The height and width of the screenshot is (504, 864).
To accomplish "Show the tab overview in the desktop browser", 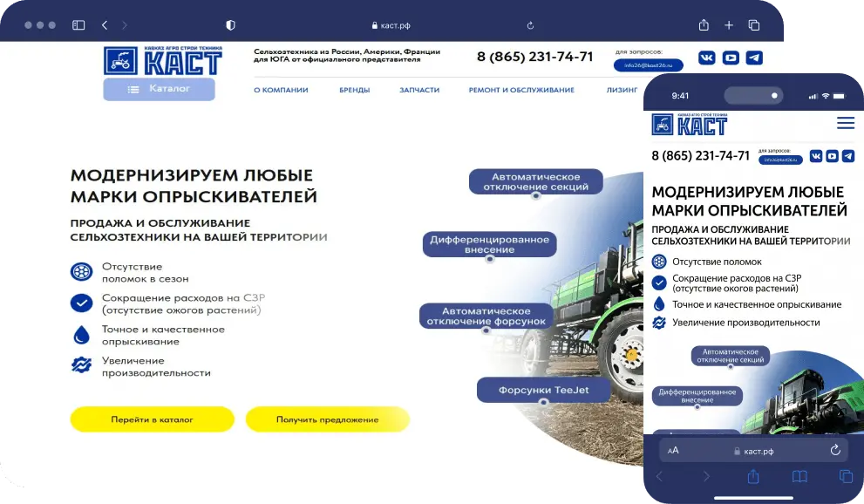I will pos(754,25).
